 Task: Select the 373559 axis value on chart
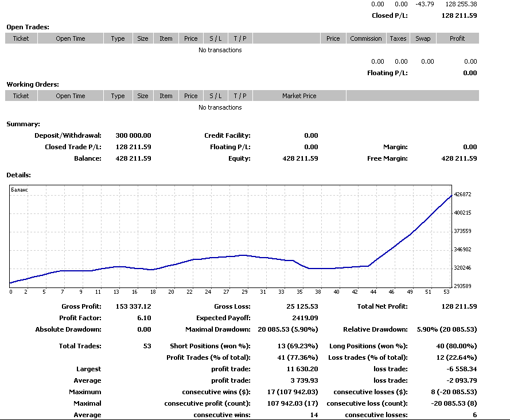coord(462,231)
